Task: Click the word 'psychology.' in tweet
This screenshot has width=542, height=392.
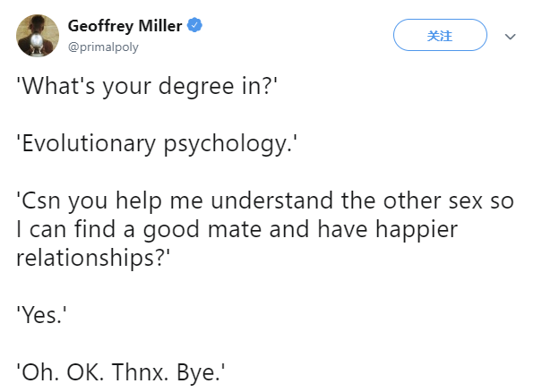Action: (230, 144)
